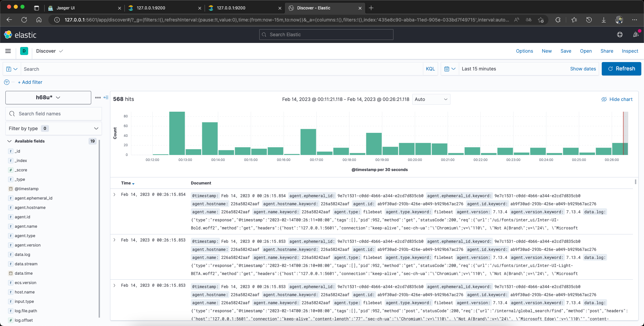Select the agent.hostname field
644x326 pixels.
pyautogui.click(x=30, y=208)
